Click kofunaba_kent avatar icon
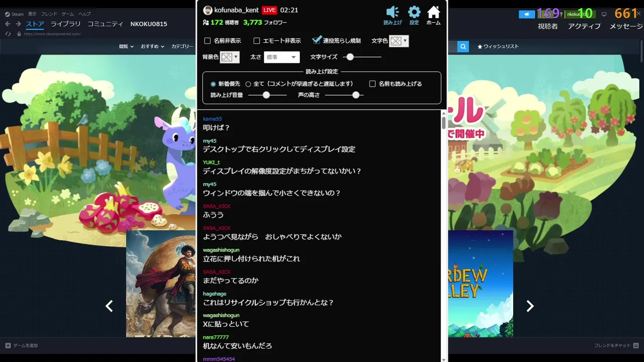Viewport: 644px width, 362px height. click(x=208, y=10)
